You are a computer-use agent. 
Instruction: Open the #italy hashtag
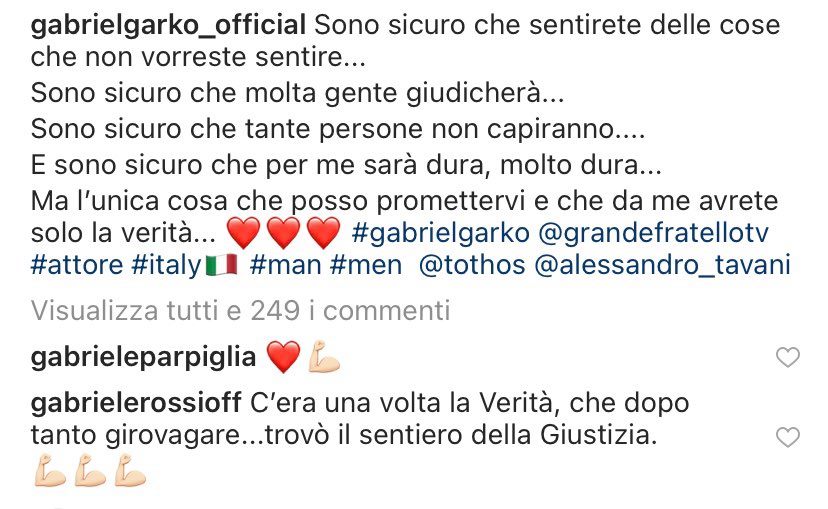pos(167,266)
